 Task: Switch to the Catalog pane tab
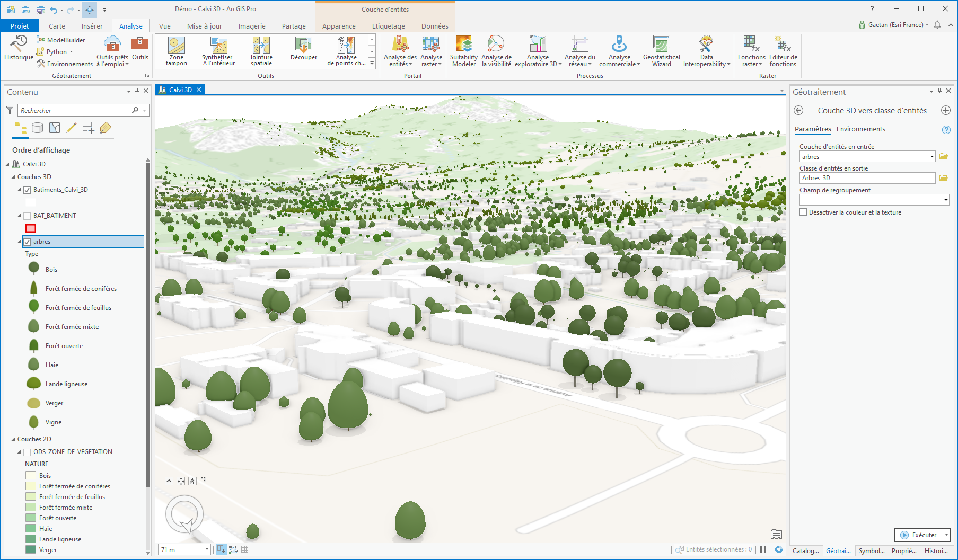pyautogui.click(x=805, y=551)
